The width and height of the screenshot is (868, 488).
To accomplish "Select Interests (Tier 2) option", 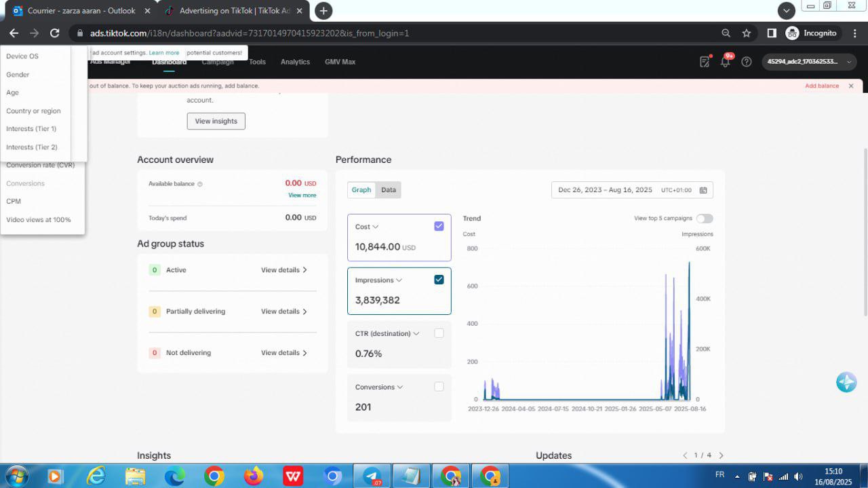I will coord(31,147).
